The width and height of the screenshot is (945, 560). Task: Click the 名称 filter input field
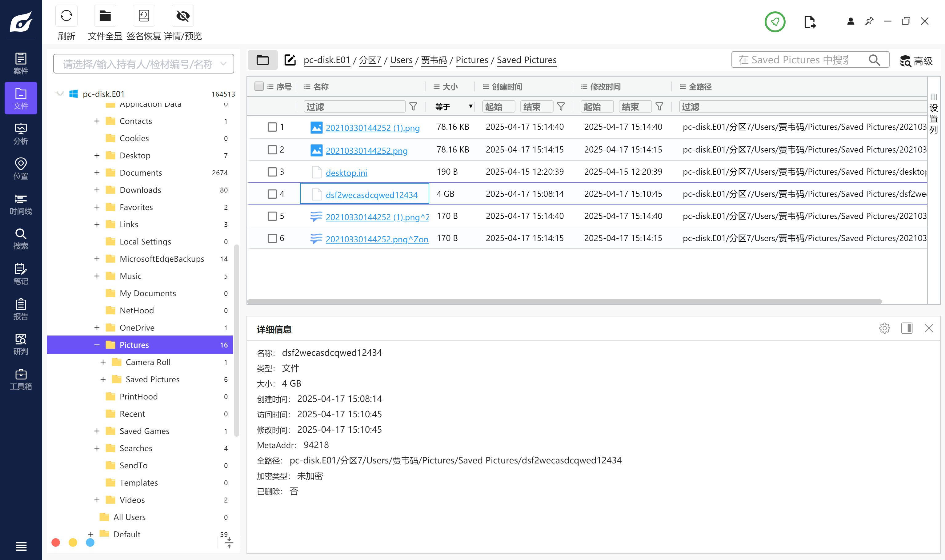[x=354, y=106]
